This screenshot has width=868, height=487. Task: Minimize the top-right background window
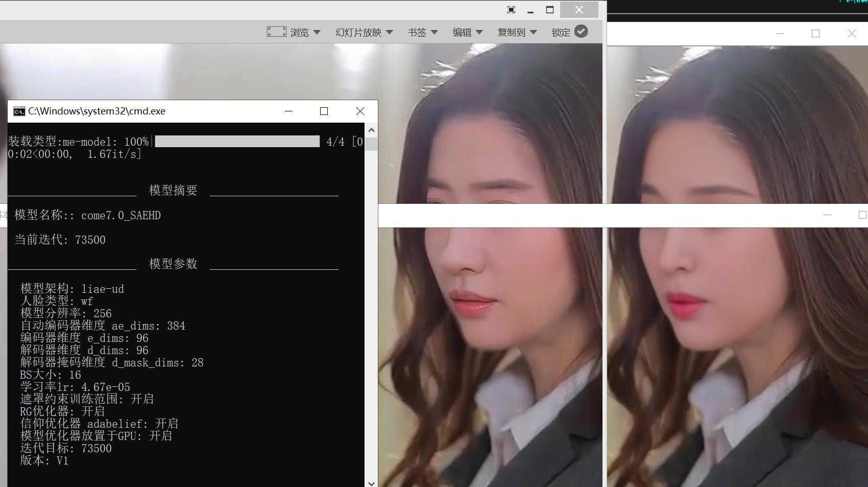pos(780,33)
